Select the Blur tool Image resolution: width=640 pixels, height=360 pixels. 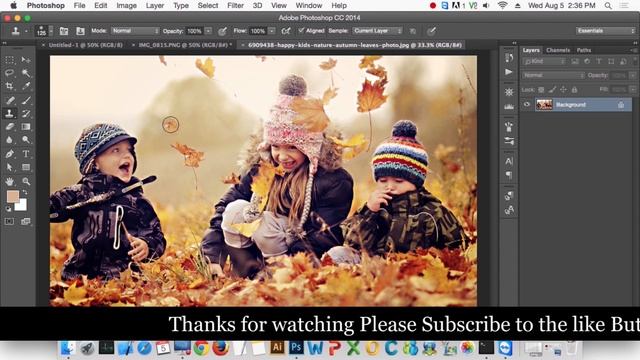[9, 140]
